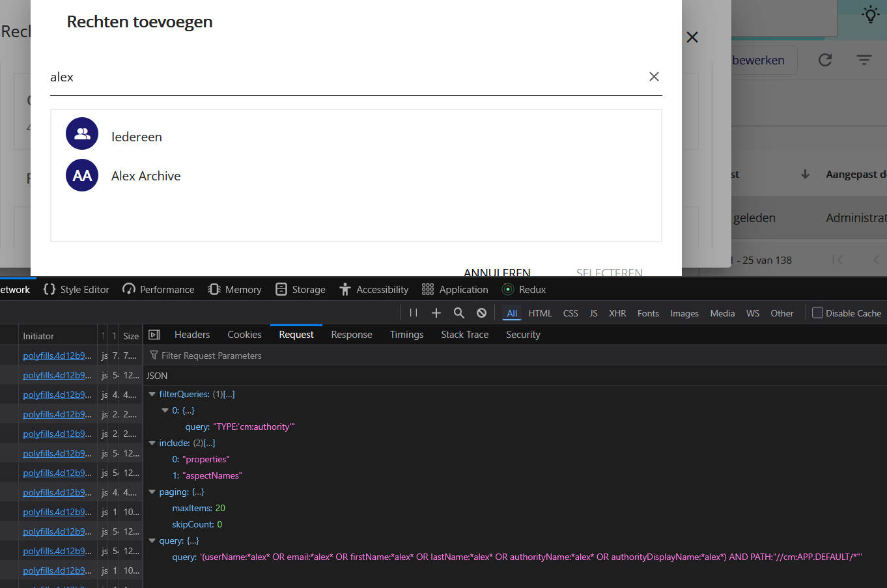The height and width of the screenshot is (588, 887).
Task: Click the SELECTEREN button
Action: (609, 272)
